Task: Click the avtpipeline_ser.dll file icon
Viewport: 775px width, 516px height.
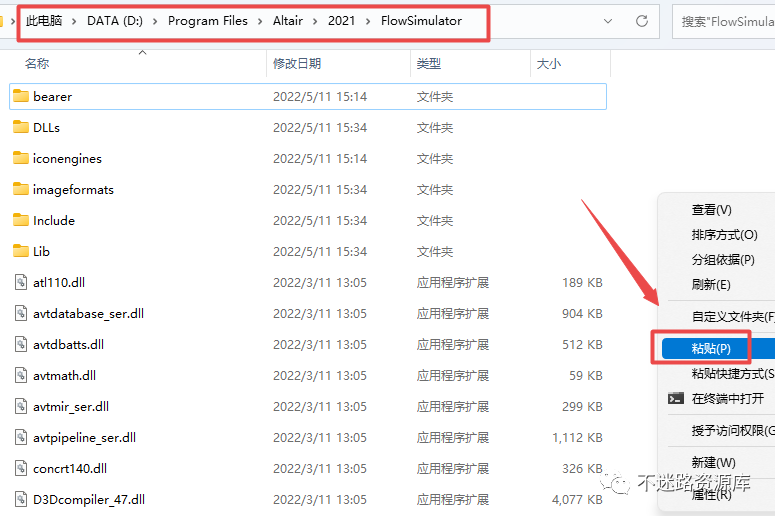Action: tap(21, 437)
